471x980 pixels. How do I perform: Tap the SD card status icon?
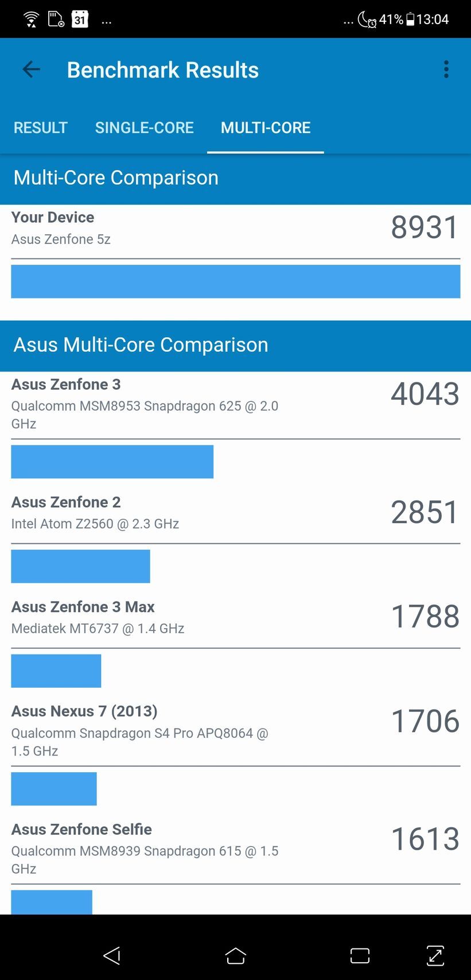coord(55,19)
